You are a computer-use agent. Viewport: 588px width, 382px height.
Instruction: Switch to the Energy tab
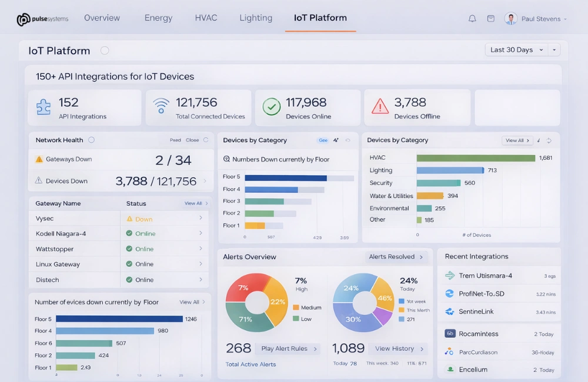pyautogui.click(x=158, y=18)
